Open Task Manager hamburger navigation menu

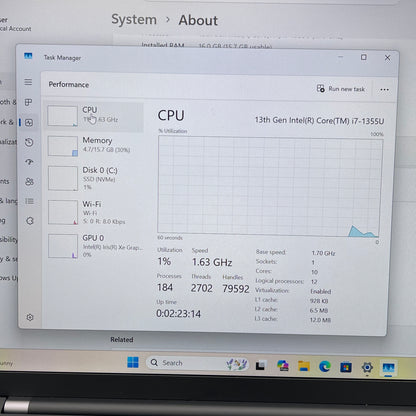click(28, 82)
